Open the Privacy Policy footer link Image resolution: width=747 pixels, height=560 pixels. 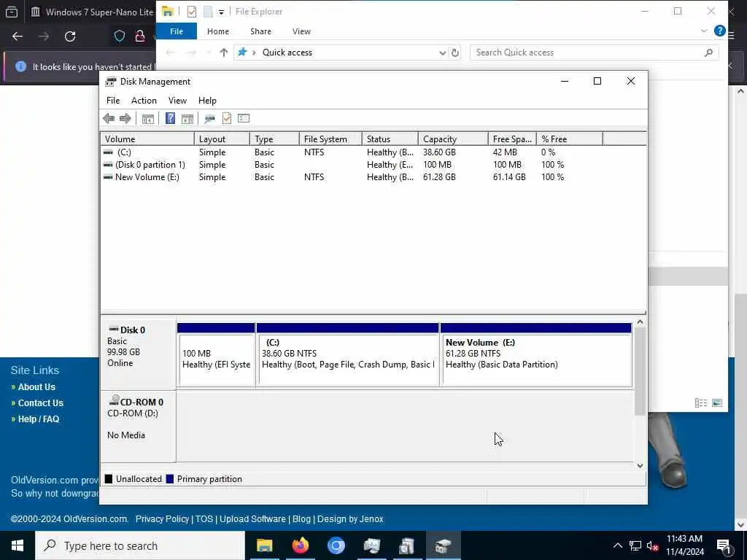point(162,519)
